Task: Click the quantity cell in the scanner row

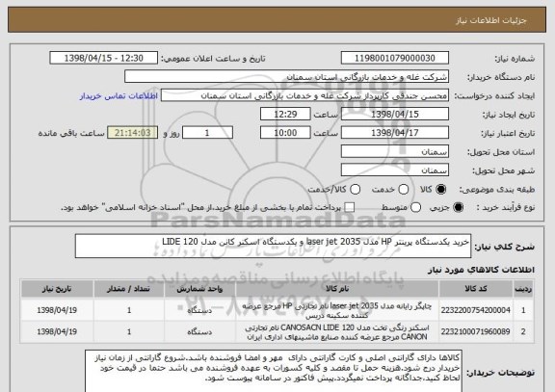Action: (129, 332)
